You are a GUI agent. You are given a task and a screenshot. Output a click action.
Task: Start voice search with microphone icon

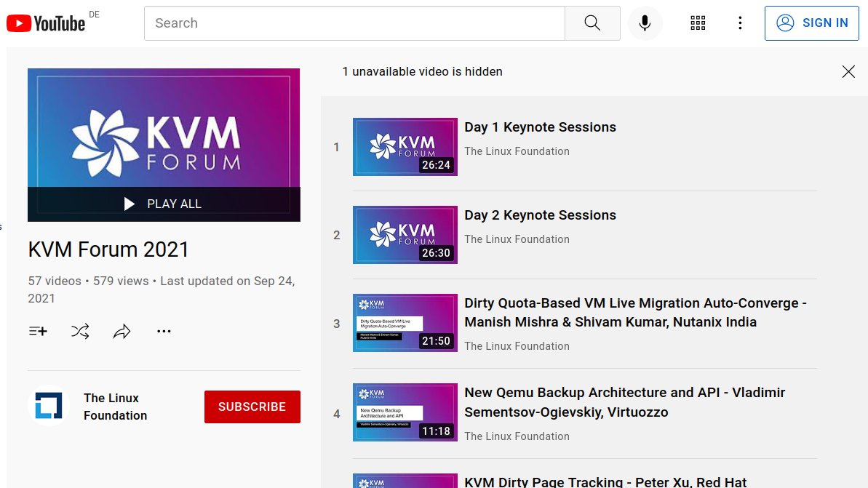point(645,23)
